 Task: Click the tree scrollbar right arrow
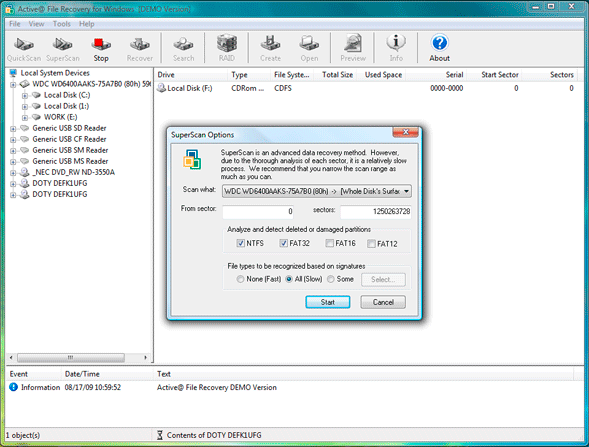pyautogui.click(x=145, y=358)
